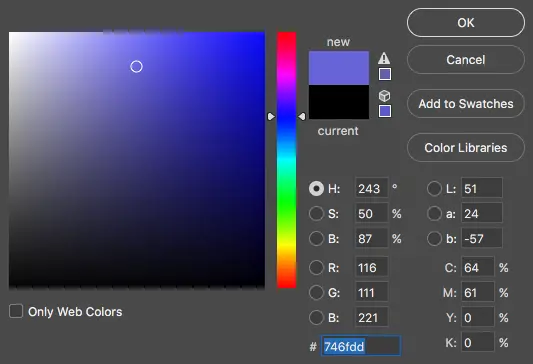Click the brightness field showing 87

click(x=371, y=238)
